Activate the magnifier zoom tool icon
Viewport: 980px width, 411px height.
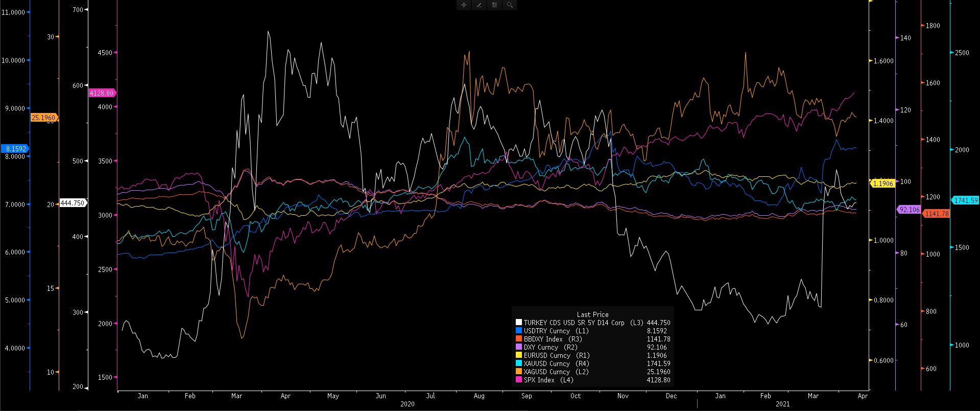click(x=510, y=5)
